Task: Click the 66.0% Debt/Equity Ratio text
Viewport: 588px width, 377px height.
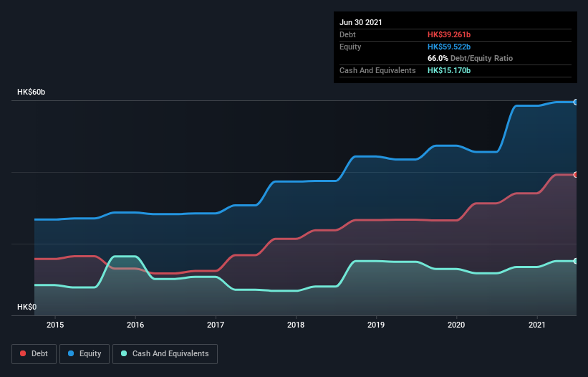Action: point(471,58)
